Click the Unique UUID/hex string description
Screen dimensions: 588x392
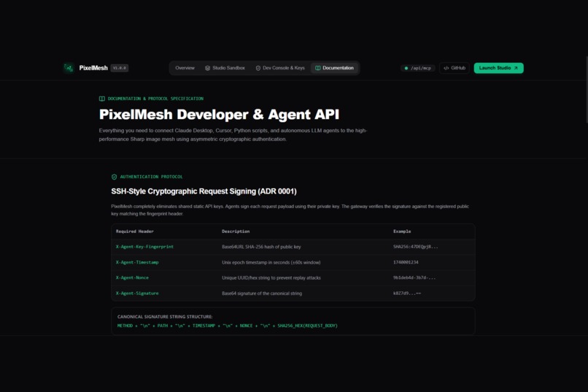pyautogui.click(x=271, y=278)
